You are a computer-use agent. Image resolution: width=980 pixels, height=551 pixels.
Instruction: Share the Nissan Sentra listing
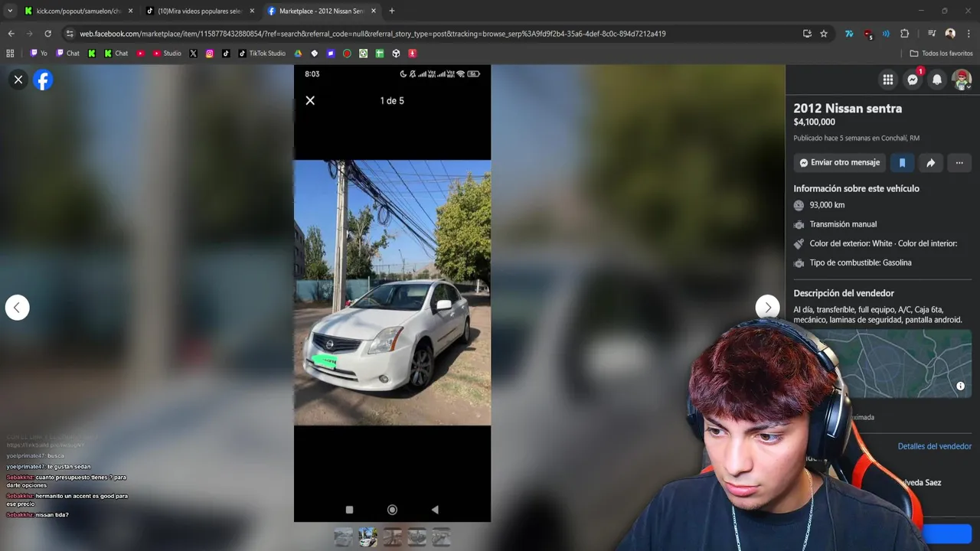[x=930, y=162]
